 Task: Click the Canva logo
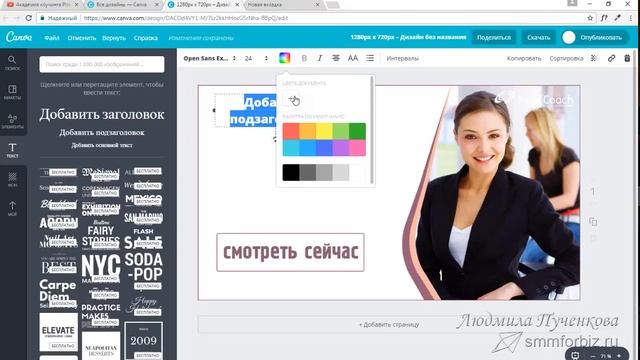18,37
